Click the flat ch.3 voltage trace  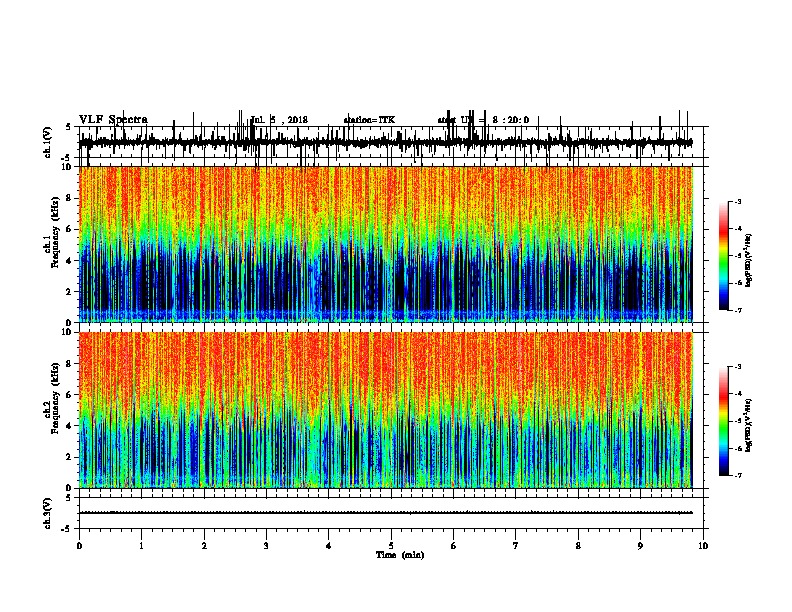(x=385, y=513)
